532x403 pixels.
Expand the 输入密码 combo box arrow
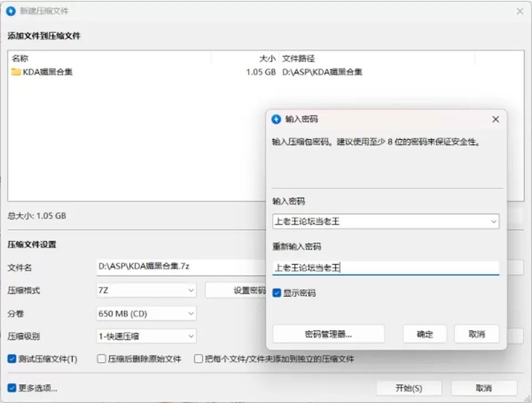tap(494, 221)
